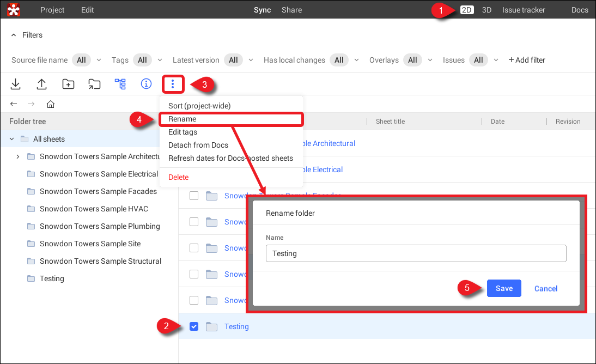Screen dimensions: 596x364
Task: Click the new folder icon
Action: pyautogui.click(x=68, y=84)
